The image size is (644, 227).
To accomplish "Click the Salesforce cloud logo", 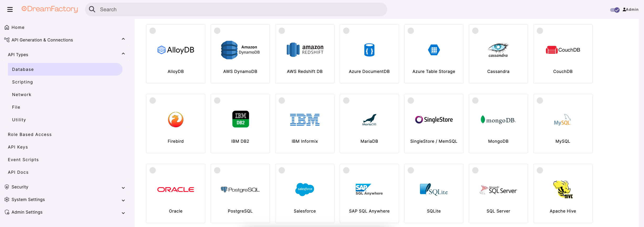I will tap(305, 189).
